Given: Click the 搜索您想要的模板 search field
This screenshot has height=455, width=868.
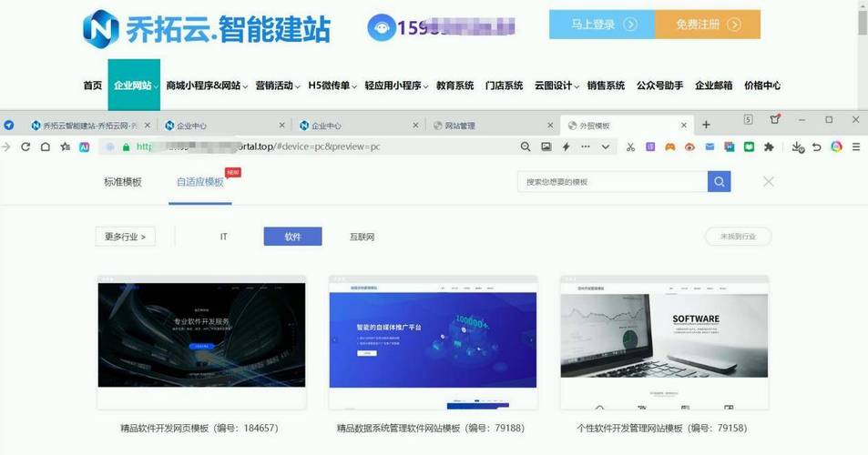Looking at the screenshot, I should pos(612,182).
